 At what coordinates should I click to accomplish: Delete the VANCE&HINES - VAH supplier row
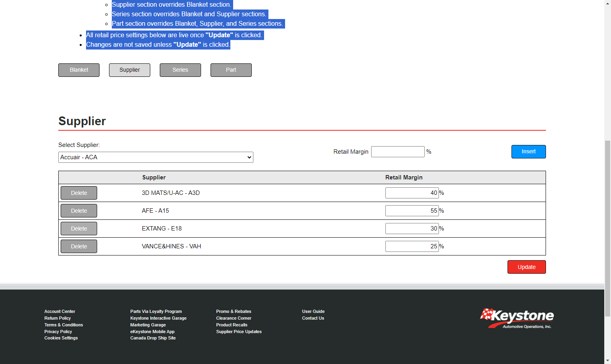[79, 246]
